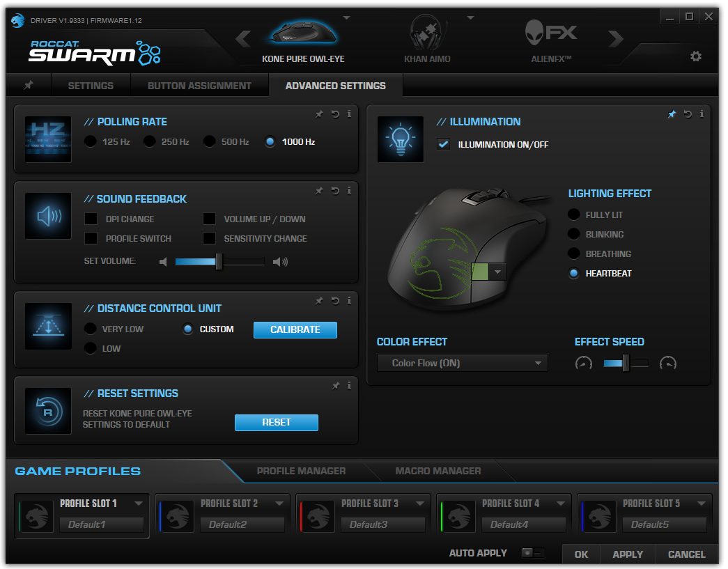Expand the Profile Slot 5 dropdown

701,504
